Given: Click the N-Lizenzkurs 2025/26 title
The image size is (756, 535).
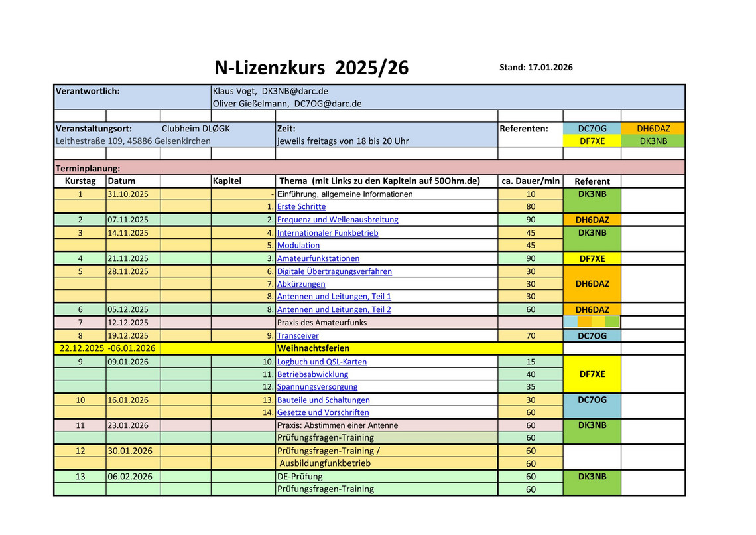Looking at the screenshot, I should (x=311, y=68).
